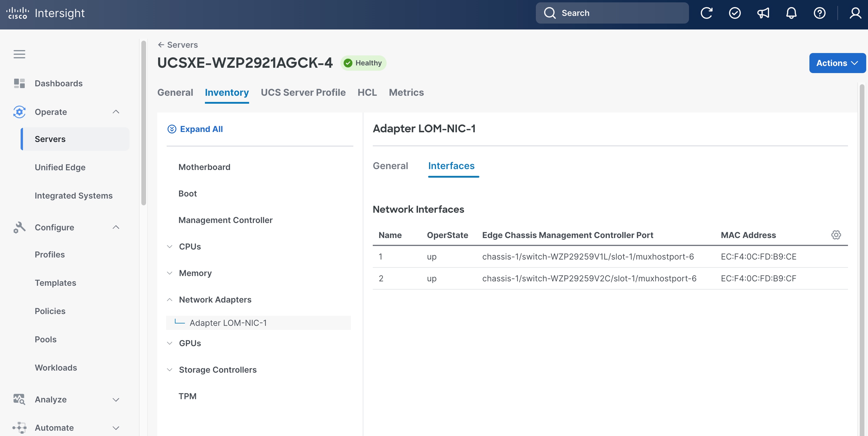Select the Inventory tab
Viewport: 868px width, 436px height.
pyautogui.click(x=227, y=93)
